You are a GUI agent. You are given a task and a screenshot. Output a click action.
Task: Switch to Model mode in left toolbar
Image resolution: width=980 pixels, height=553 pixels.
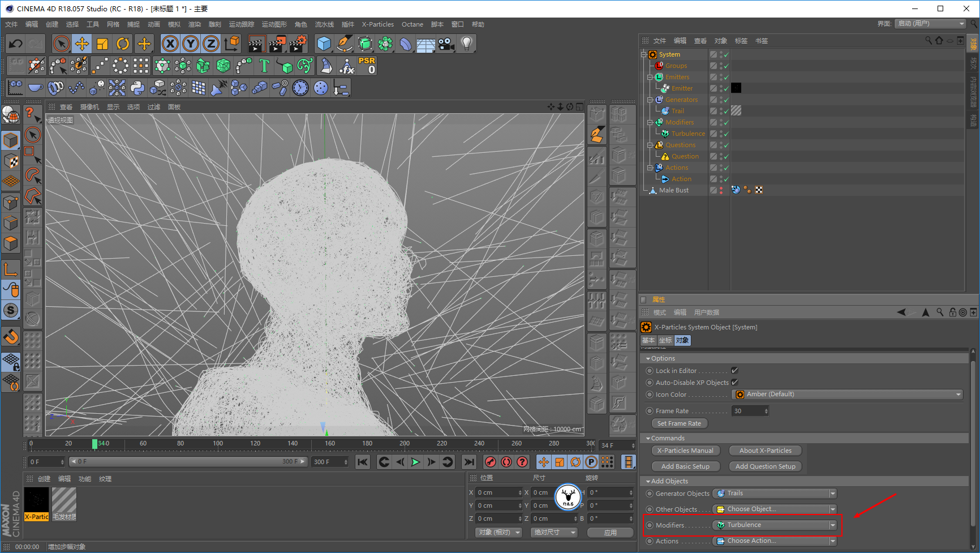point(11,139)
